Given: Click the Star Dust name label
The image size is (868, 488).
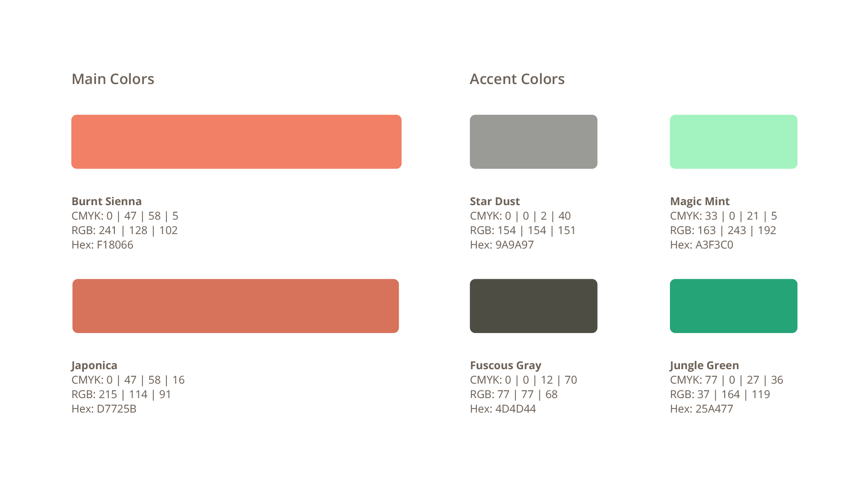Looking at the screenshot, I should point(495,202).
